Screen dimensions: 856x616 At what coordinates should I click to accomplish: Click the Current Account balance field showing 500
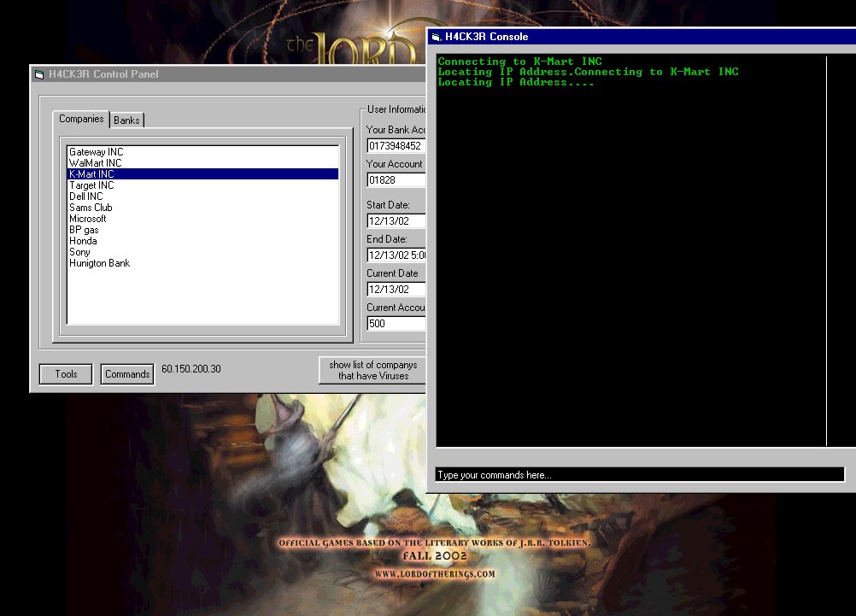pyautogui.click(x=396, y=324)
